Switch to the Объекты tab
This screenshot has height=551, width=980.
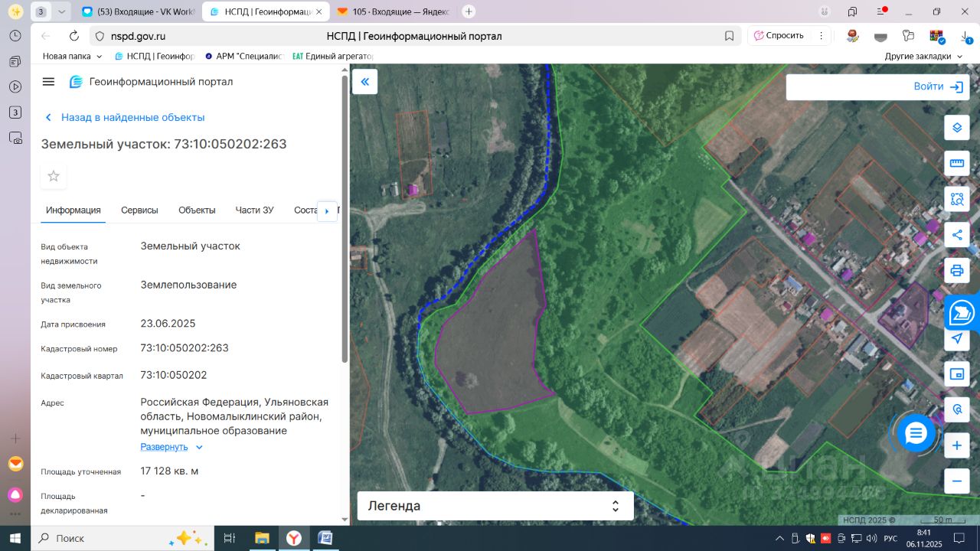(197, 210)
